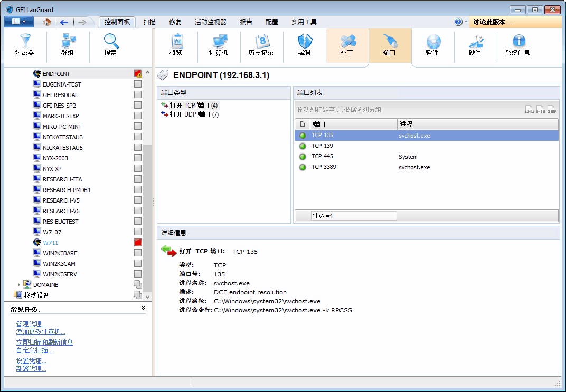This screenshot has width=566, height=392.
Task: Open the help question mark icon
Action: point(458,22)
